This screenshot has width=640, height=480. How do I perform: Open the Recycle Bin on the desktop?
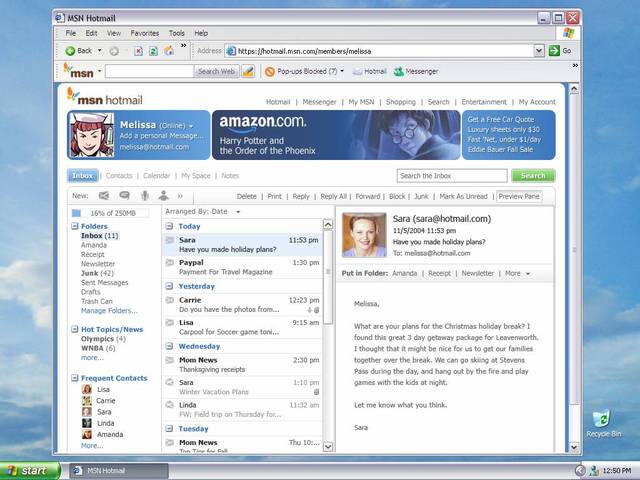coord(603,423)
